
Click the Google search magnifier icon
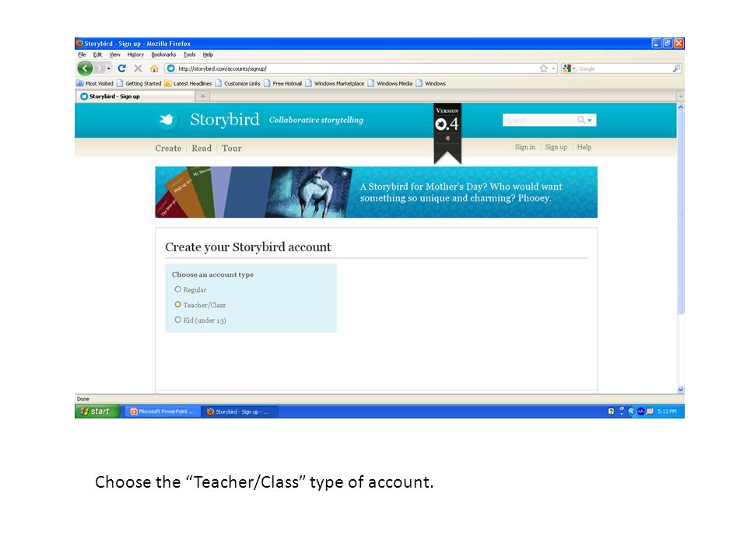(x=676, y=68)
